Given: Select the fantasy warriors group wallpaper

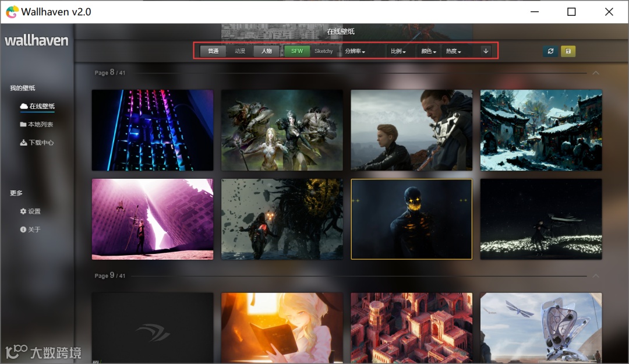Looking at the screenshot, I should 282,130.
